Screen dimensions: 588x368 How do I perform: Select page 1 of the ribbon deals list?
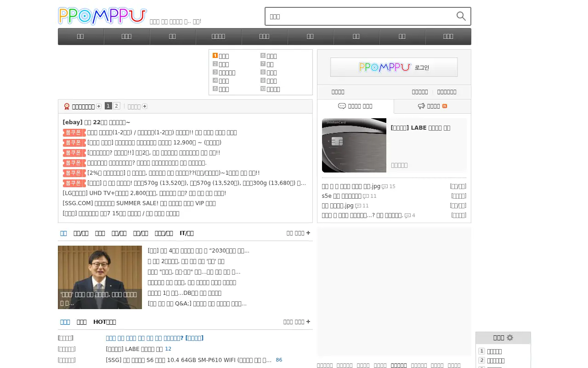point(108,106)
